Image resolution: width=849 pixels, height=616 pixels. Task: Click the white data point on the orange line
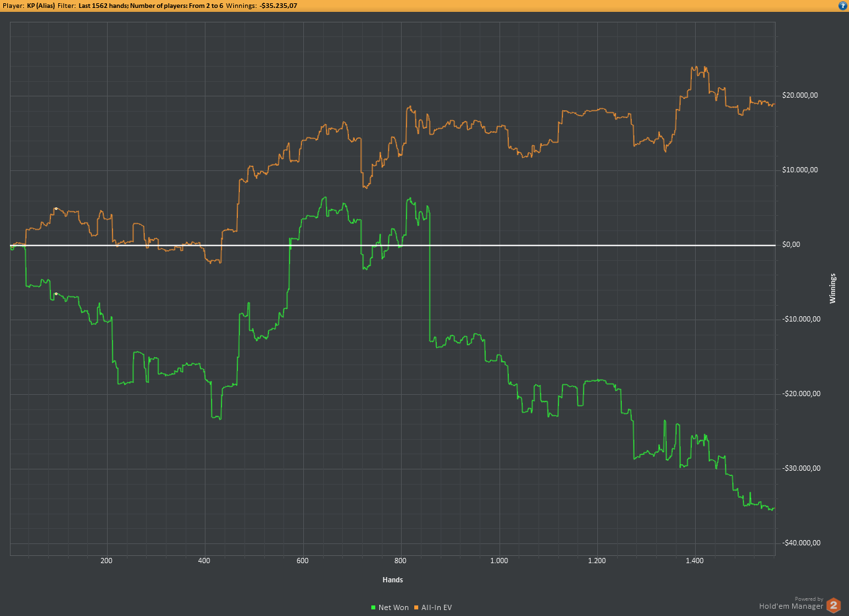pos(56,209)
